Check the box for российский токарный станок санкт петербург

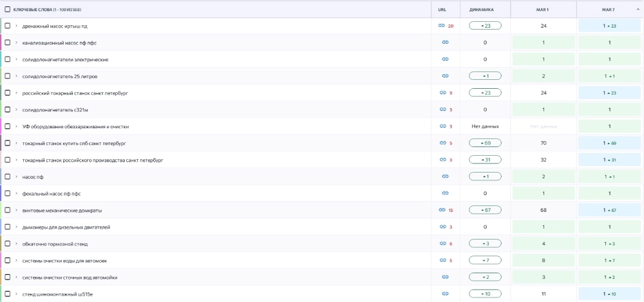coord(7,93)
